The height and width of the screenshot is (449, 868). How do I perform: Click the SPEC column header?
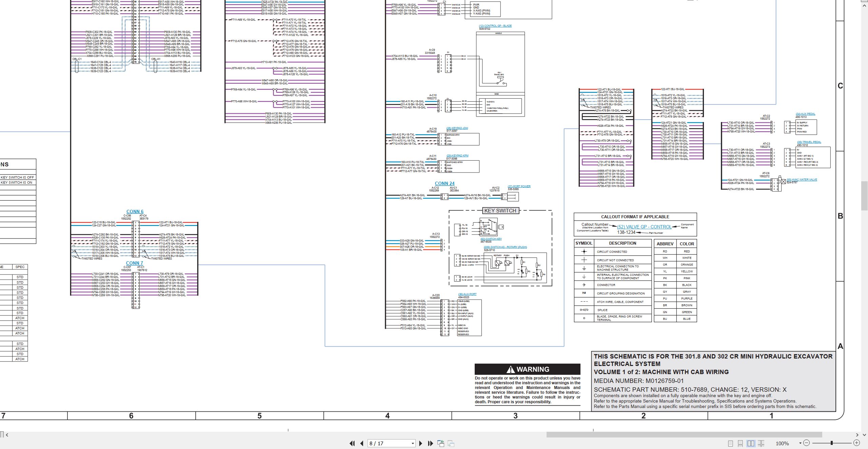20,267
